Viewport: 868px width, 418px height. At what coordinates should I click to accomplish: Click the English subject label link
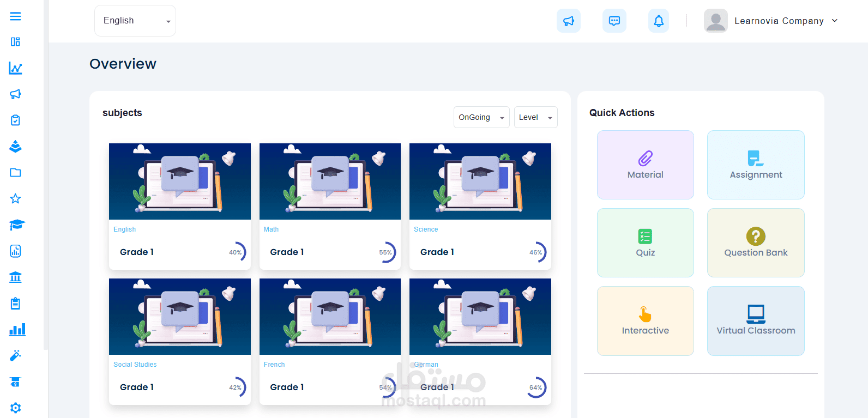click(125, 229)
